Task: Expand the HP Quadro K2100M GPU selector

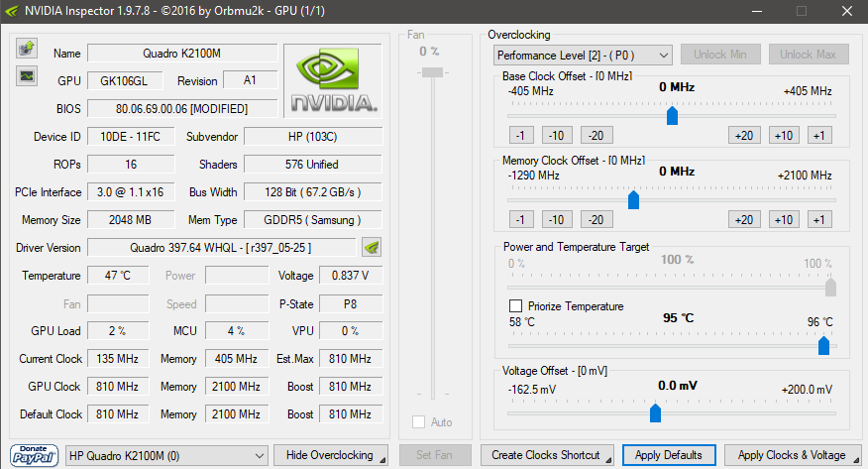Action: point(166,456)
